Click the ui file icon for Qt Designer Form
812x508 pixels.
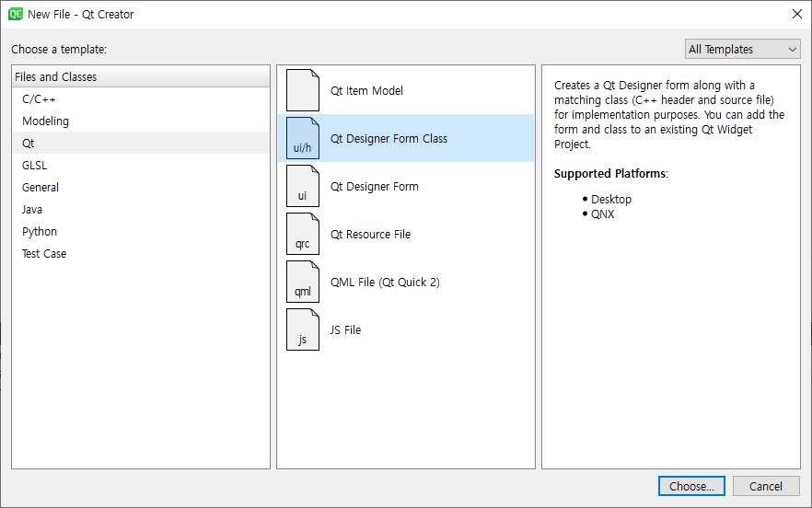point(302,187)
